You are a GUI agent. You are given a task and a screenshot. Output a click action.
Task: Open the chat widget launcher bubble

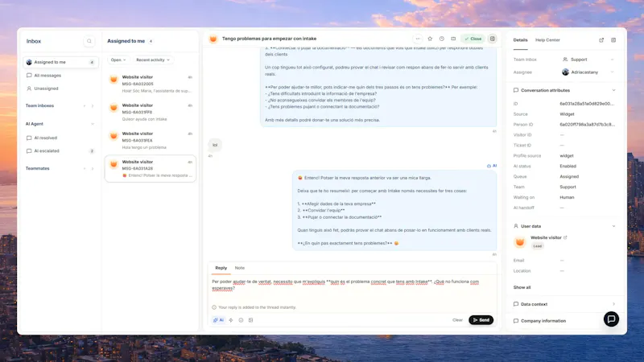point(611,319)
